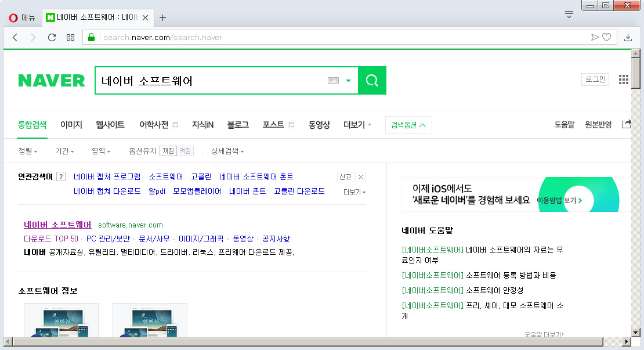Open second software info thumbnail

point(150,320)
